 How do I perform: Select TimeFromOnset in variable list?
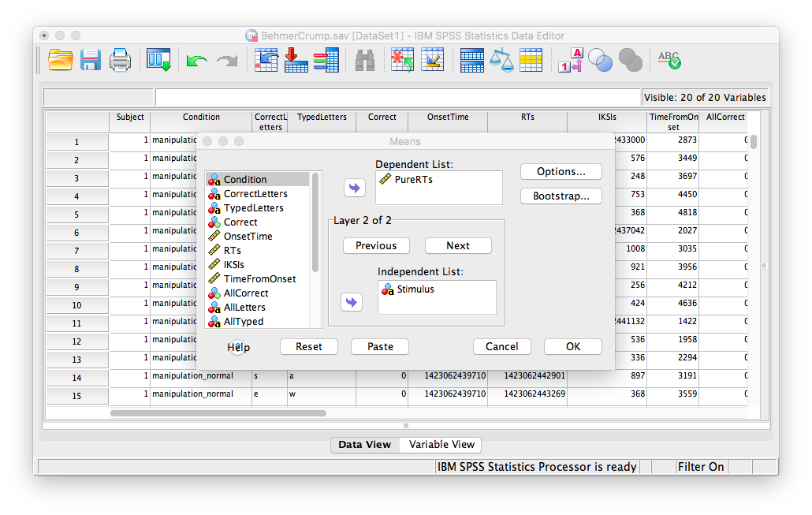pos(257,278)
